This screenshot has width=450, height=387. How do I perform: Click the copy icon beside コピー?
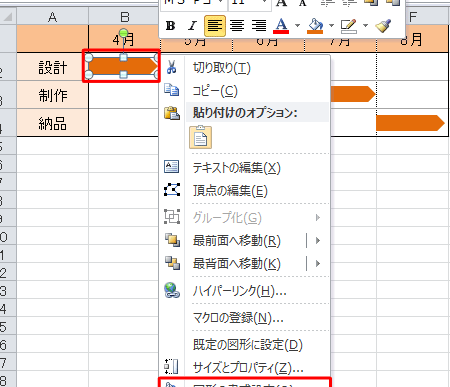[172, 90]
